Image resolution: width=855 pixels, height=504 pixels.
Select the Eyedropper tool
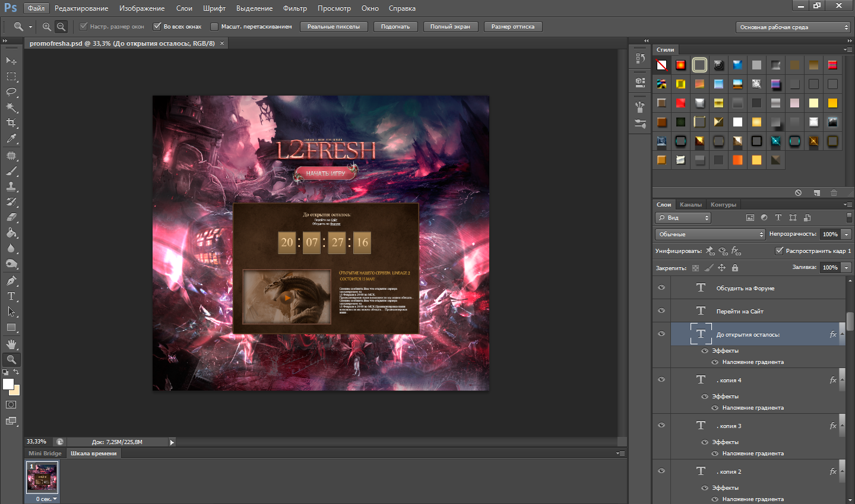tap(11, 139)
